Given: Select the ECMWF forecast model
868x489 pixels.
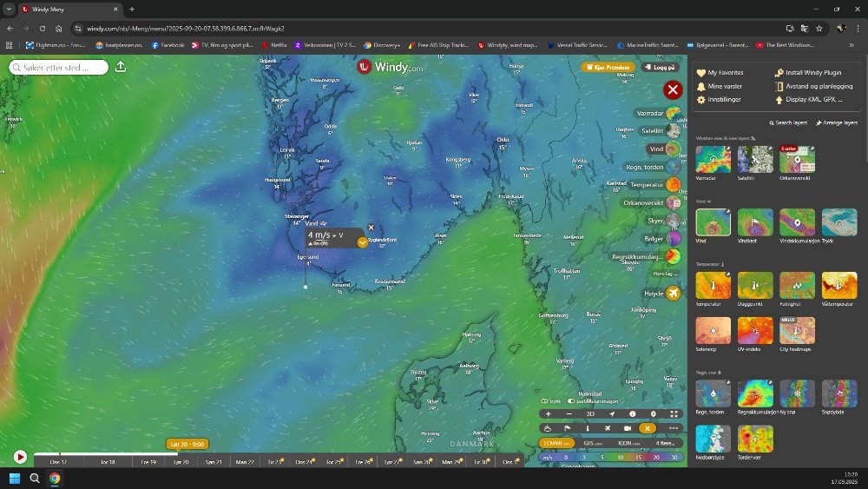Looking at the screenshot, I should pyautogui.click(x=557, y=443).
